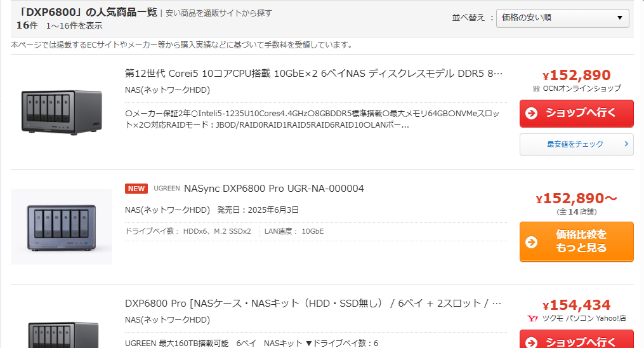The image size is (644, 348).
Task: Click the ¥152,890 OCN price
Action: [x=576, y=75]
